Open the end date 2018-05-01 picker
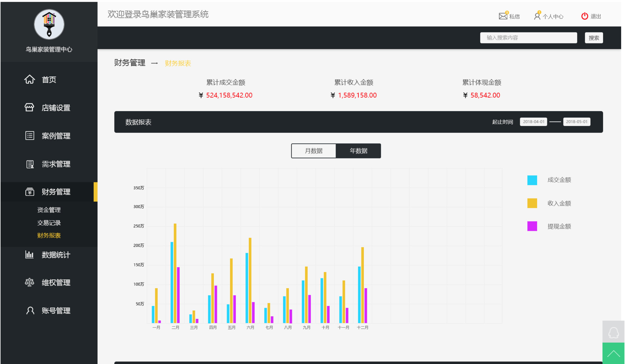 pos(577,122)
